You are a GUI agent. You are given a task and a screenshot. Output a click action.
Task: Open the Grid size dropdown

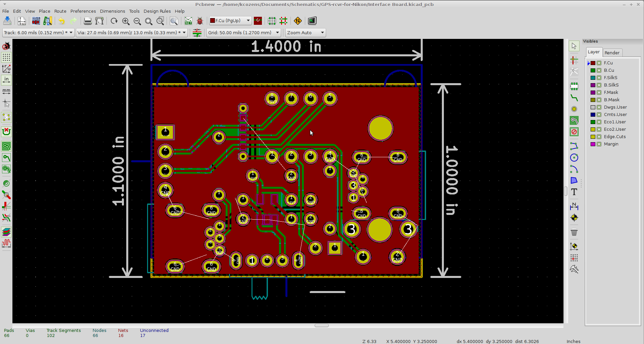243,33
